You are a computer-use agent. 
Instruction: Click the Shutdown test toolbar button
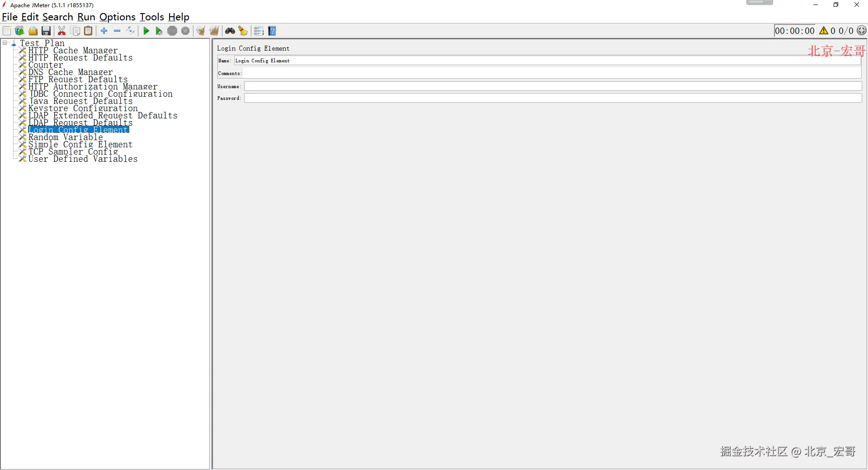click(185, 31)
